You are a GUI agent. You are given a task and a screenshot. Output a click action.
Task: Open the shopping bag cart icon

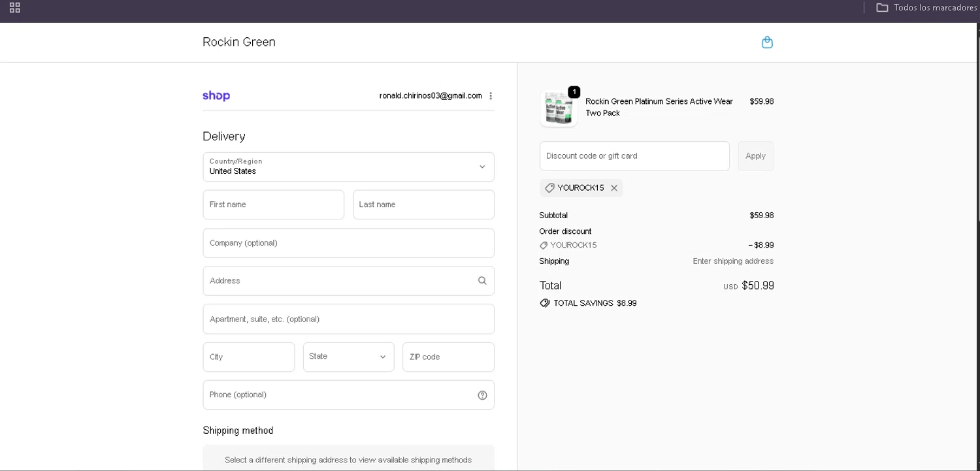coord(767,42)
